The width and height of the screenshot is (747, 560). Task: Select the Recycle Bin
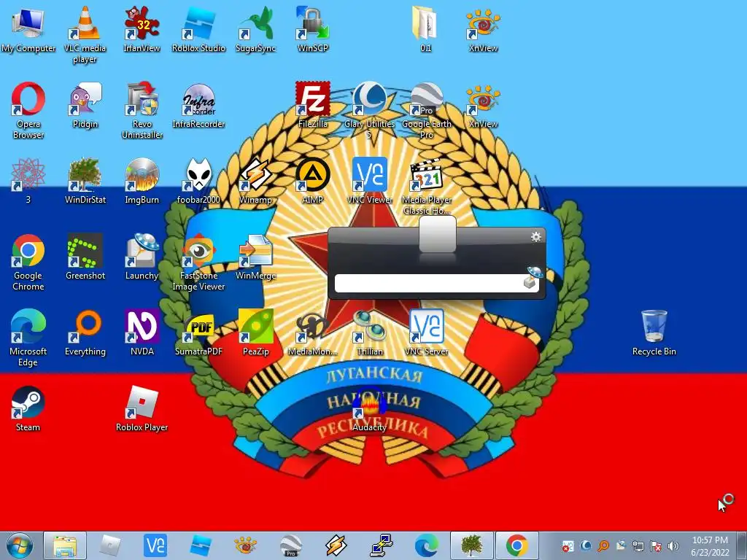pyautogui.click(x=654, y=332)
